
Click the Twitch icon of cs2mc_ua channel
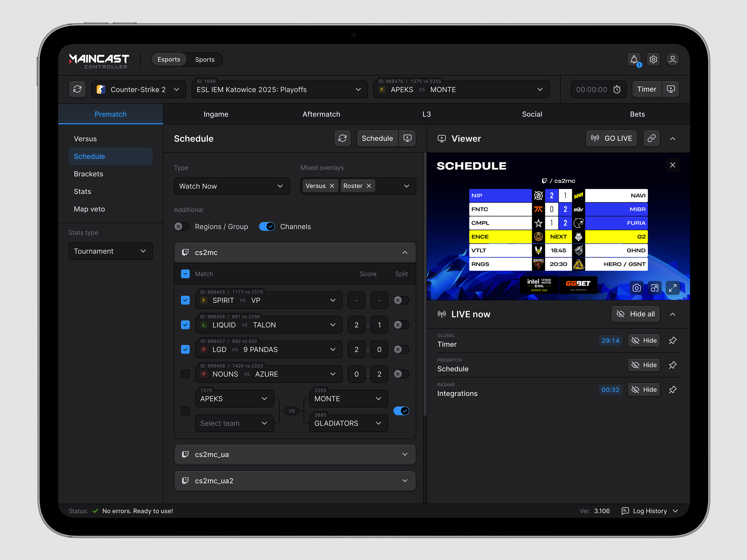[185, 454]
